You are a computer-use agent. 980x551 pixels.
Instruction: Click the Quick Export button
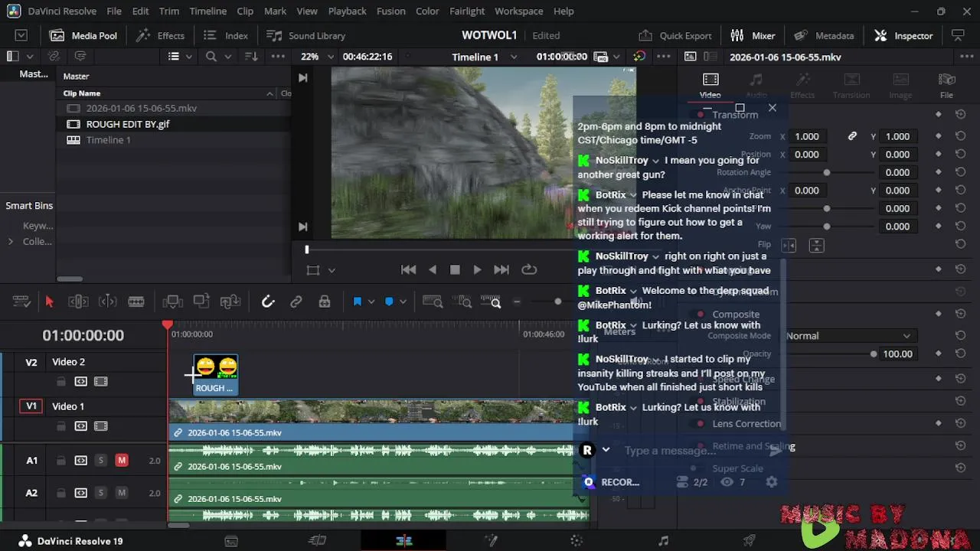click(x=675, y=35)
